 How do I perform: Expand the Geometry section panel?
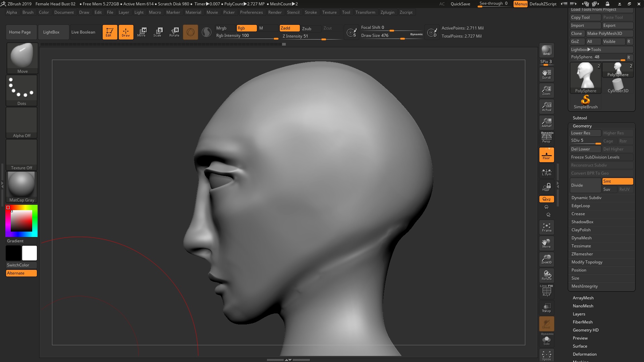(x=582, y=126)
